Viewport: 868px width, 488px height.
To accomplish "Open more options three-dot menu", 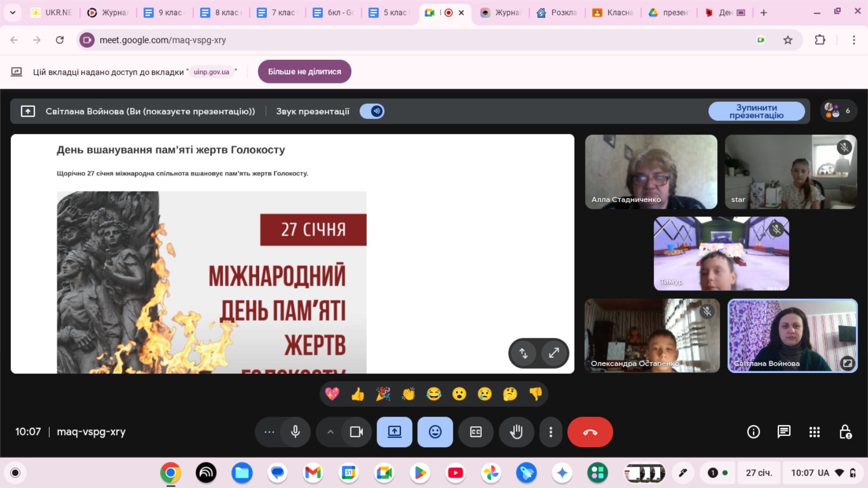I will tap(551, 432).
